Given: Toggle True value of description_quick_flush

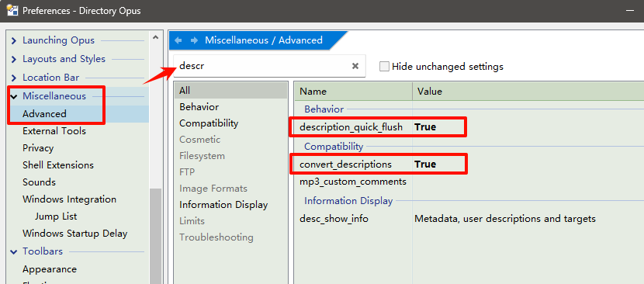Looking at the screenshot, I should point(425,127).
